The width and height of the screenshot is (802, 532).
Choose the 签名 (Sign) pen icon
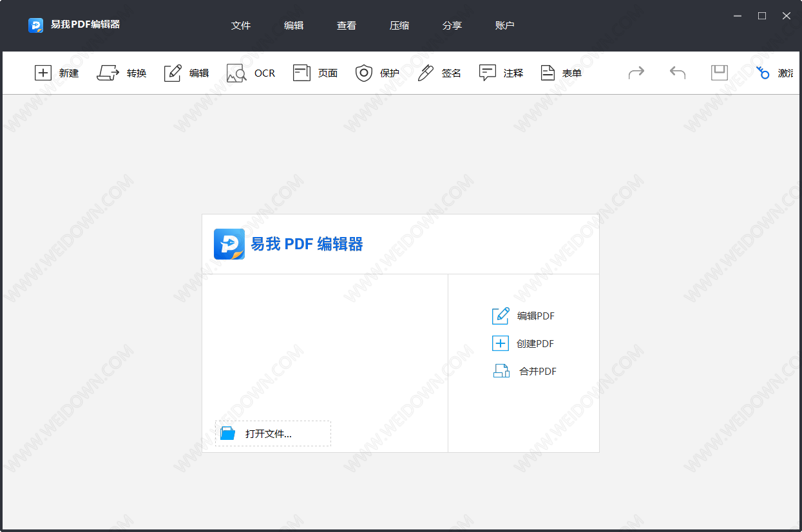point(426,73)
